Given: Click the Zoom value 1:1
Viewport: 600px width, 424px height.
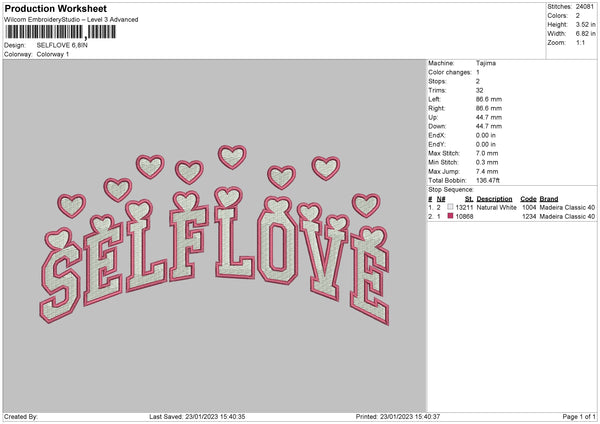Looking at the screenshot, I should tap(580, 42).
